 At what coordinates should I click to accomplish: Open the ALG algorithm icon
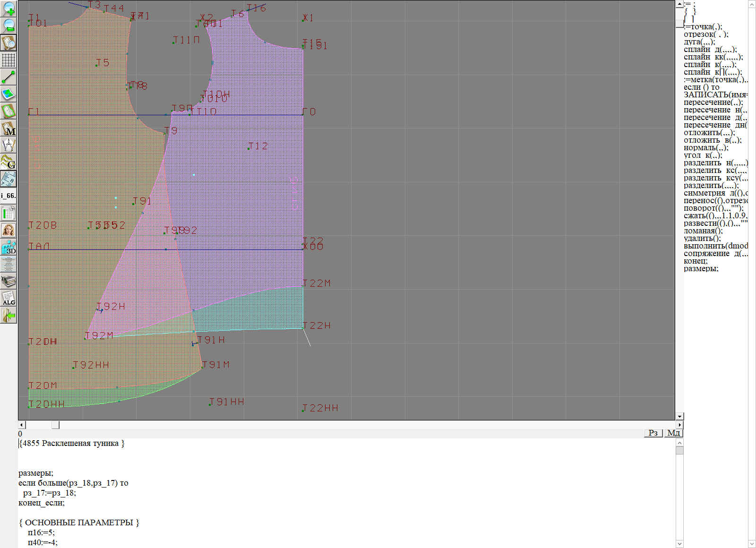click(9, 299)
